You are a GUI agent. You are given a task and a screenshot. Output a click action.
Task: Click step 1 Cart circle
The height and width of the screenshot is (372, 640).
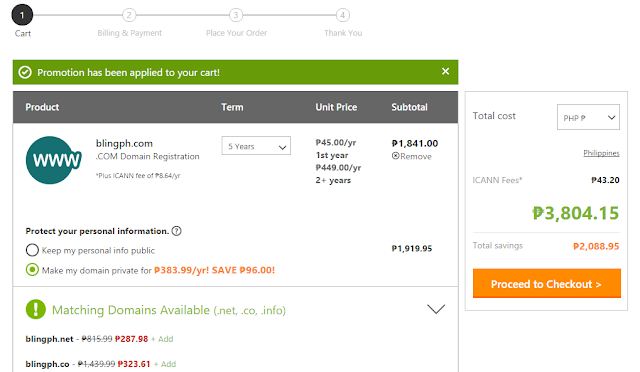tap(22, 15)
